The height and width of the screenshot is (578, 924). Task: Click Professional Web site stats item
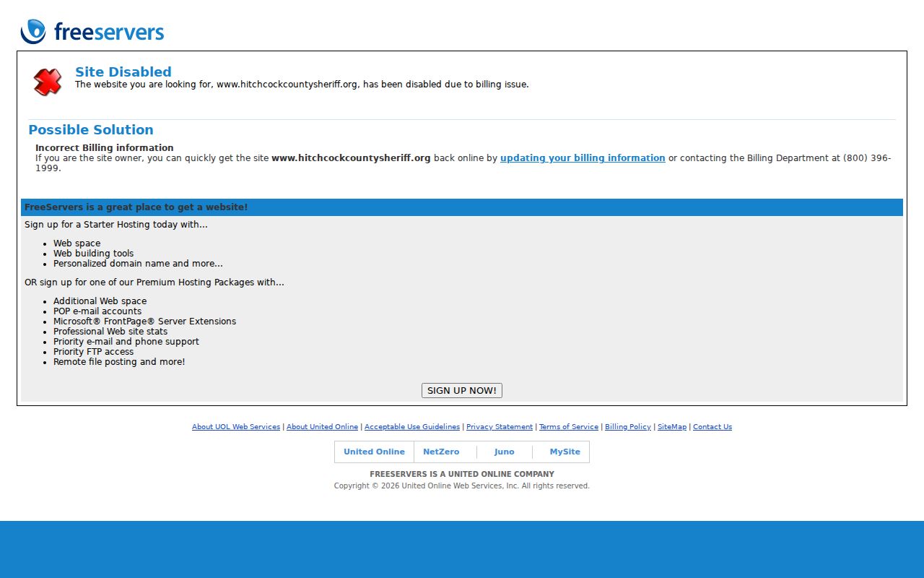pyautogui.click(x=110, y=332)
